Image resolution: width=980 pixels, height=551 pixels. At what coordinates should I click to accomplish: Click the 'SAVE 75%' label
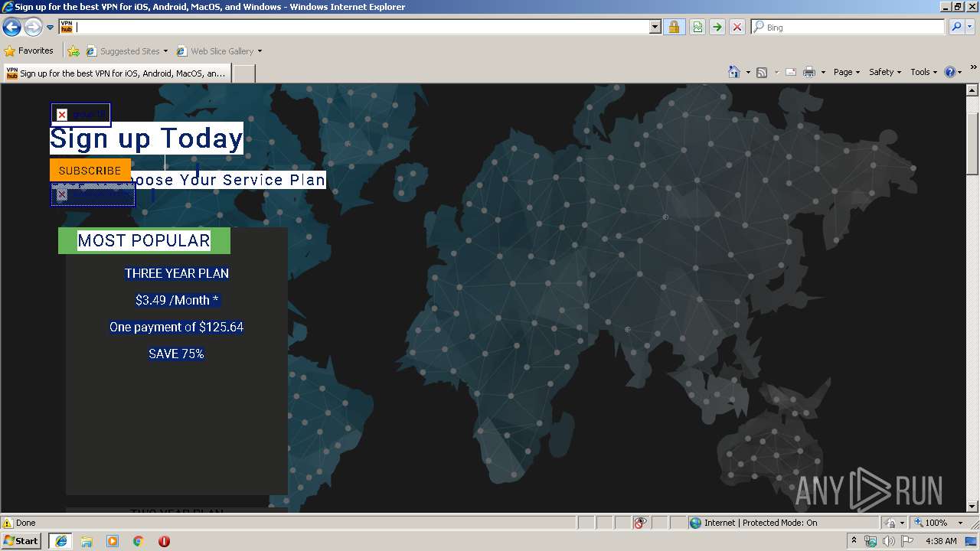[176, 354]
